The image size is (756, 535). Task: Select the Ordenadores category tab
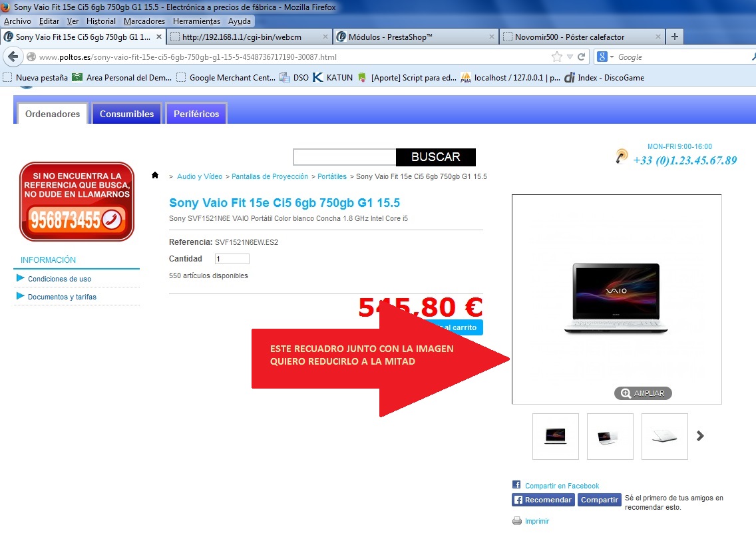[53, 114]
